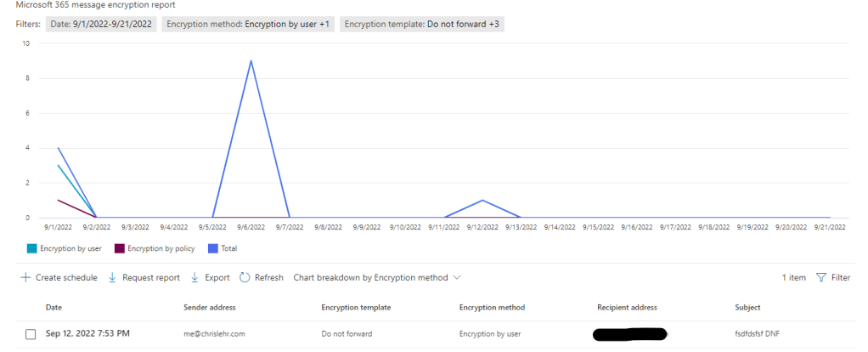This screenshot has height=352, width=868.
Task: Tick the checkbox for the Sep 12 row
Action: (31, 334)
